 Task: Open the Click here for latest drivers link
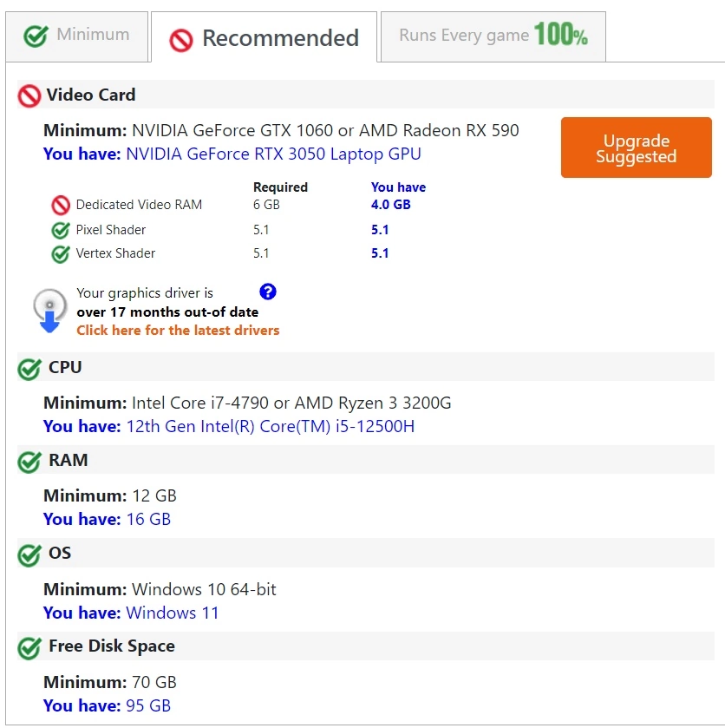178,330
